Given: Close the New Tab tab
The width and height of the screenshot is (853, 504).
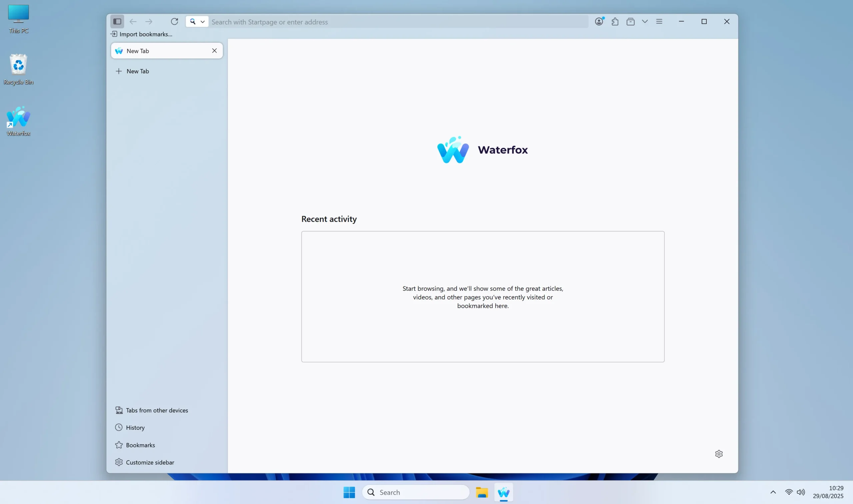Looking at the screenshot, I should [214, 51].
